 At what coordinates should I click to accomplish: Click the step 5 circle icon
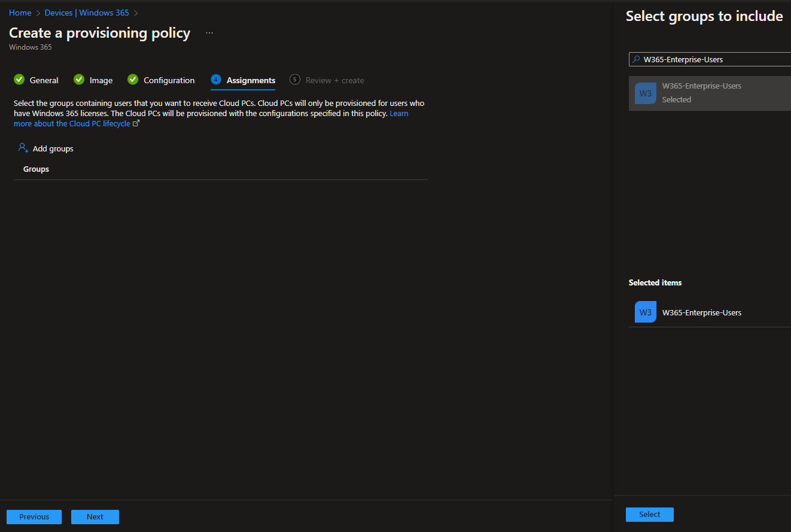click(x=295, y=80)
